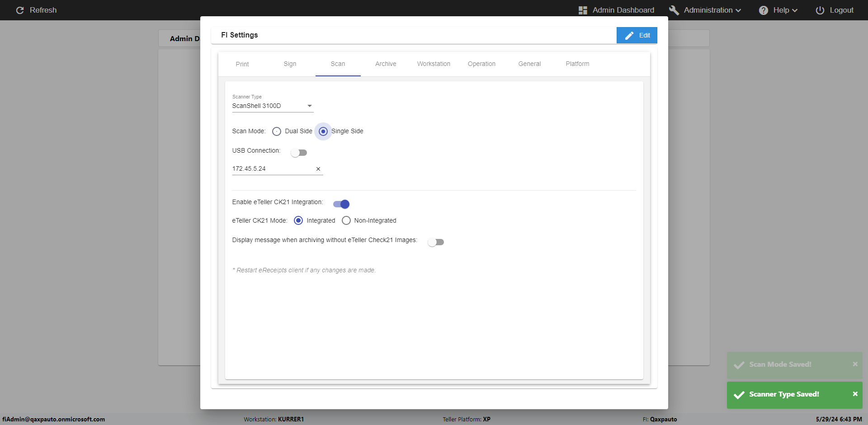Open the Scanner Type dropdown
This screenshot has width=868, height=425.
pyautogui.click(x=273, y=106)
